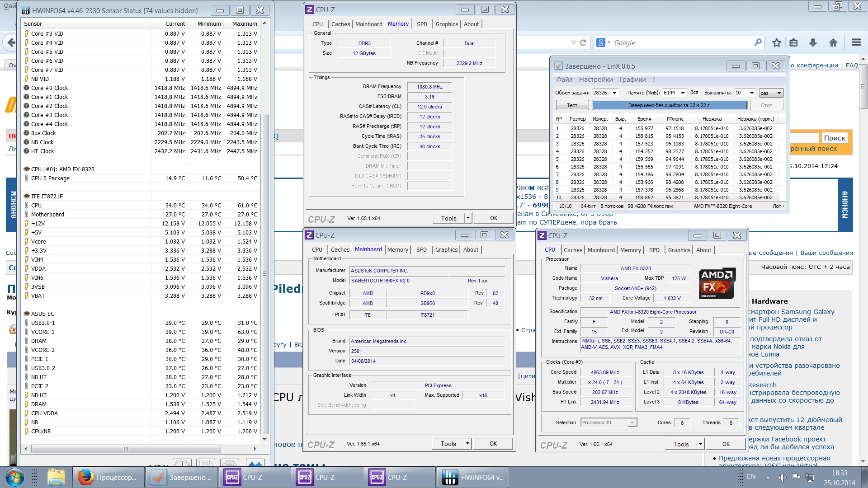Click search magnifier in Google box
The image size is (868, 488).
click(758, 42)
